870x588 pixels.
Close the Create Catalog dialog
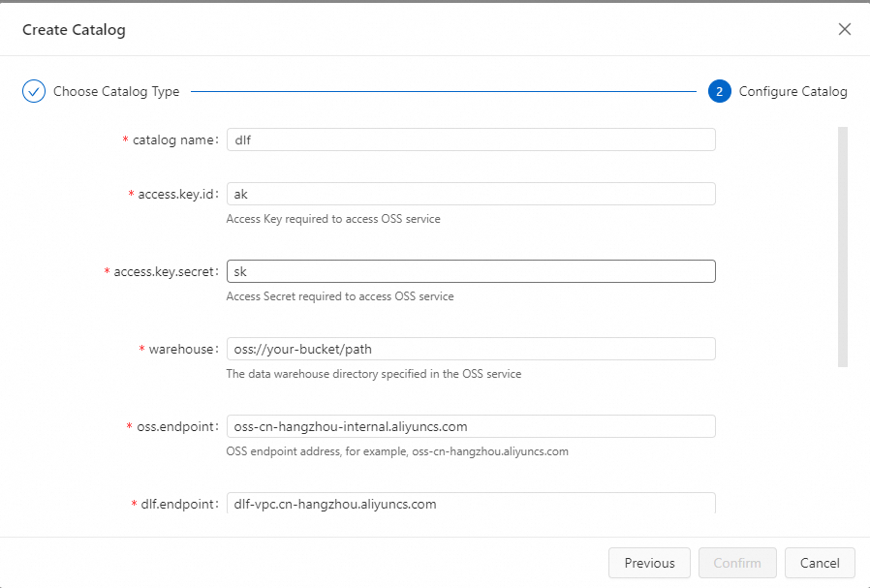844,29
